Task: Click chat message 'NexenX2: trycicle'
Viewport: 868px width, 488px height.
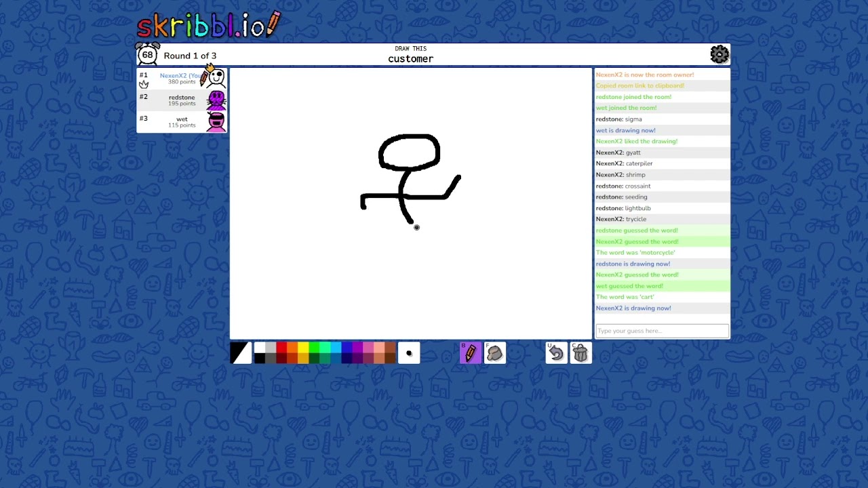Action: point(621,219)
